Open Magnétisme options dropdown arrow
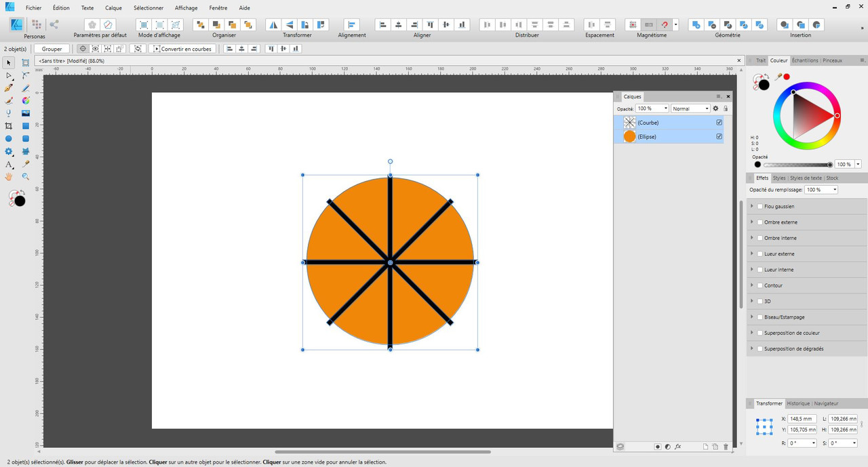 point(675,24)
